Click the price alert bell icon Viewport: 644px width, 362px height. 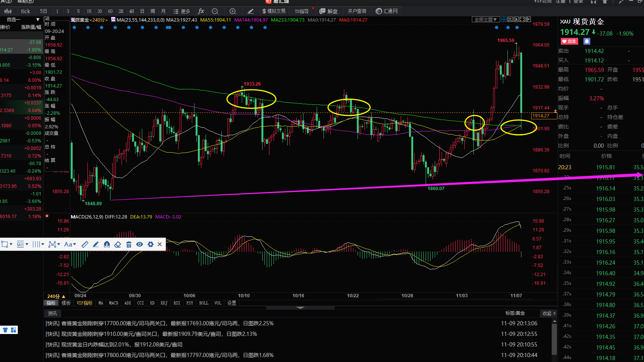pos(586,41)
